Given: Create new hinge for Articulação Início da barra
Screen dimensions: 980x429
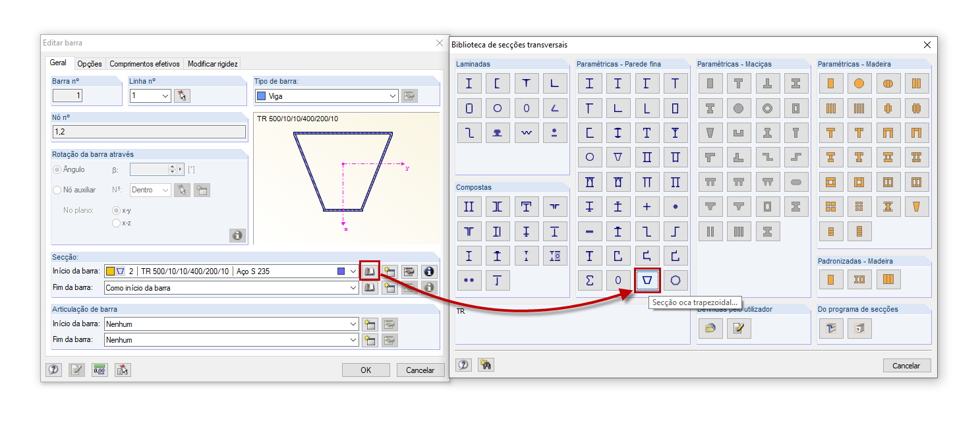Looking at the screenshot, I should [x=370, y=324].
